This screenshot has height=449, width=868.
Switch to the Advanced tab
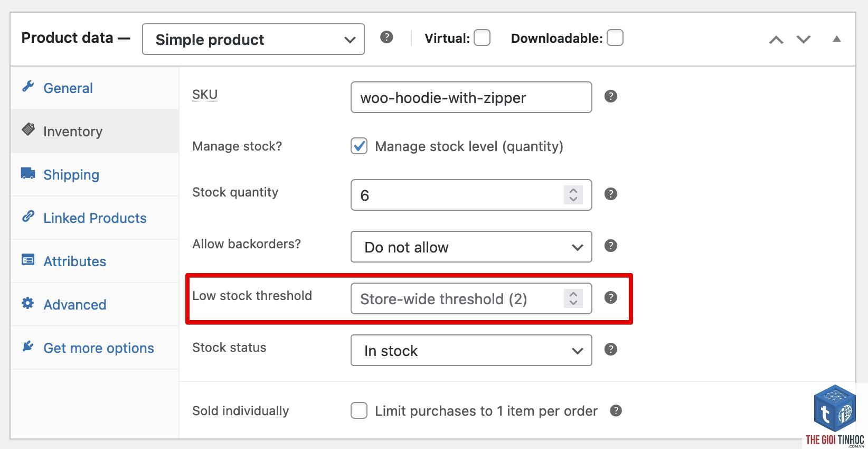coord(95,305)
